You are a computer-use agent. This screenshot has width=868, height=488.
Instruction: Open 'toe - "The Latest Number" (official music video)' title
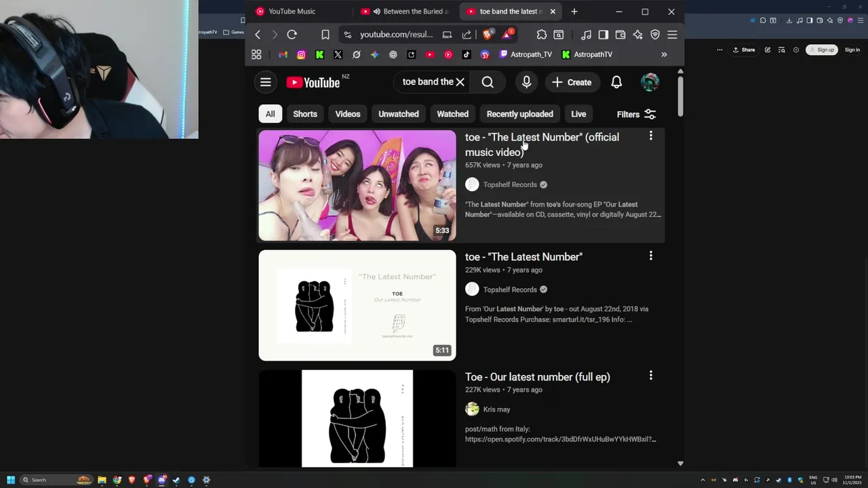click(542, 144)
